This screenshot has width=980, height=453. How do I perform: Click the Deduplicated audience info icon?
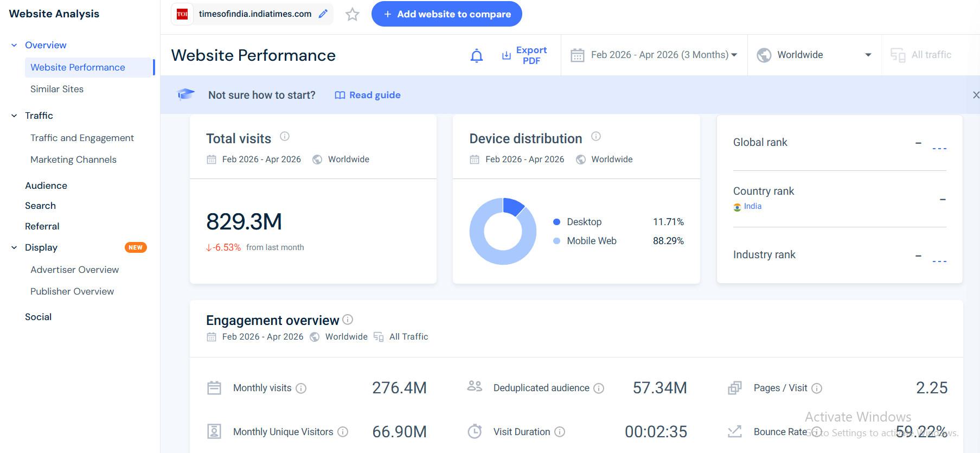[x=599, y=388]
